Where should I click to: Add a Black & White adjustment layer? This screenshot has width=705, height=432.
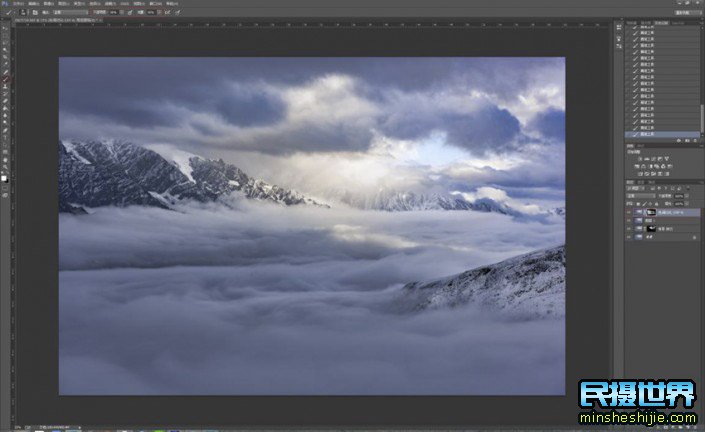651,166
